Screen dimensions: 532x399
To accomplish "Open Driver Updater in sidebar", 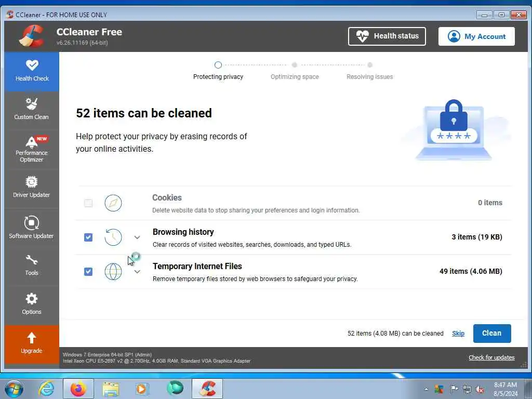I will point(32,187).
